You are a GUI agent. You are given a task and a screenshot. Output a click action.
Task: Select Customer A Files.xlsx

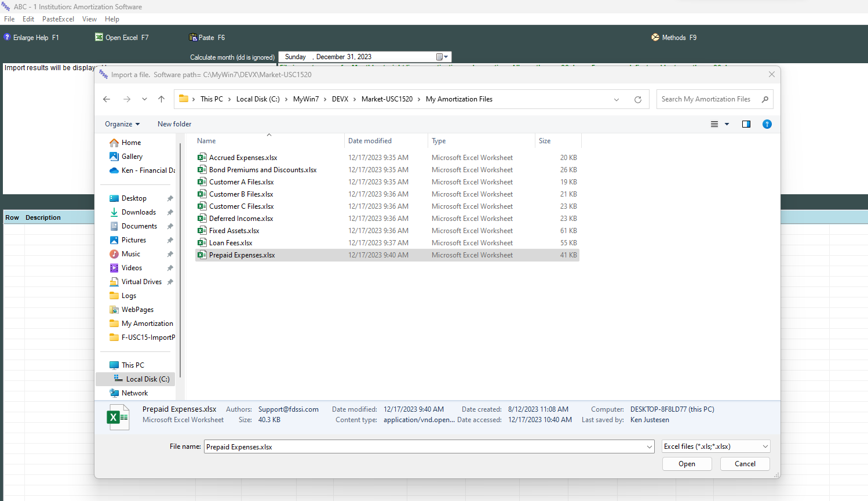click(241, 182)
